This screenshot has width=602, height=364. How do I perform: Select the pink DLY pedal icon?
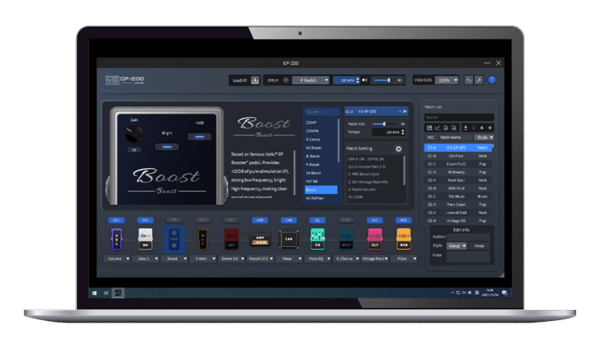375,239
